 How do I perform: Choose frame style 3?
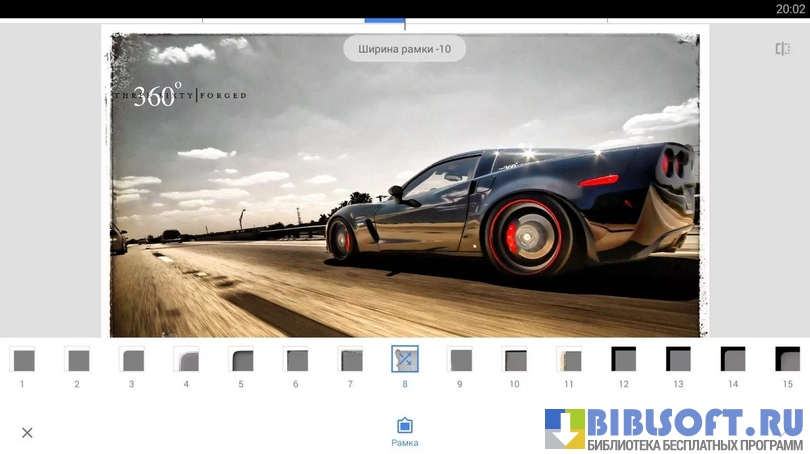(x=131, y=359)
